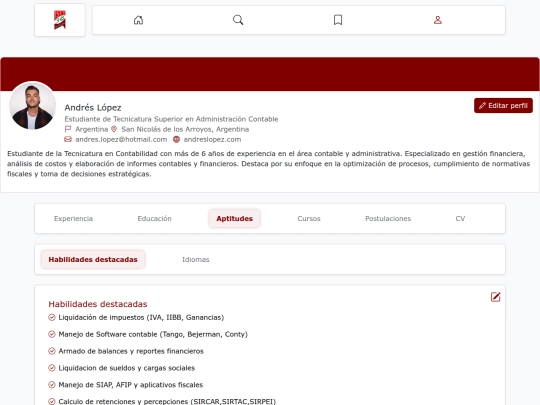Click the andres.lopez@hotmail.com email link
540x405 pixels.
tap(121, 139)
